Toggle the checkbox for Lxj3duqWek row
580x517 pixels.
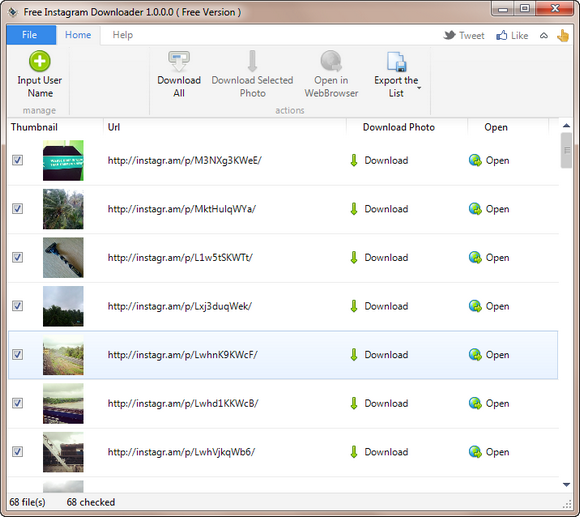17,306
